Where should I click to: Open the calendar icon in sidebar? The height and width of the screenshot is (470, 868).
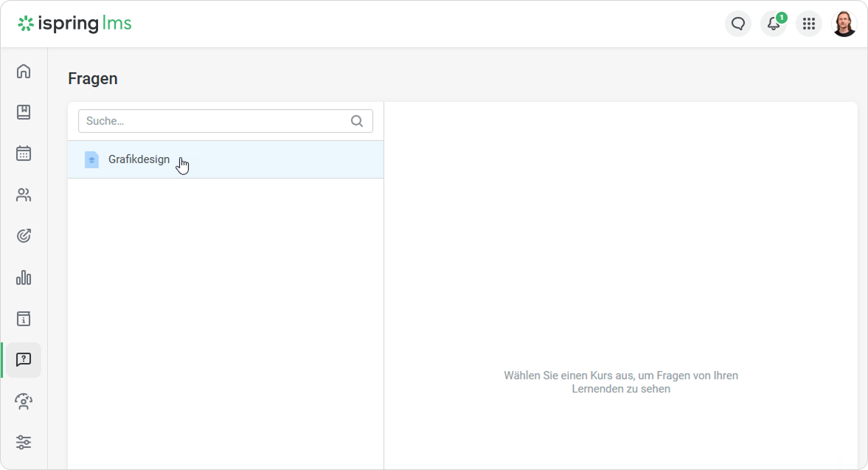click(24, 153)
